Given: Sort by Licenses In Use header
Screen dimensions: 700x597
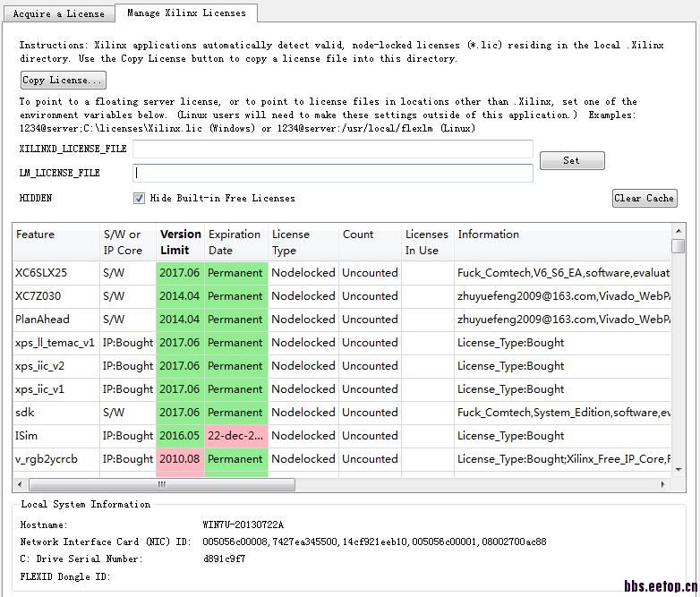Looking at the screenshot, I should click(x=427, y=242).
